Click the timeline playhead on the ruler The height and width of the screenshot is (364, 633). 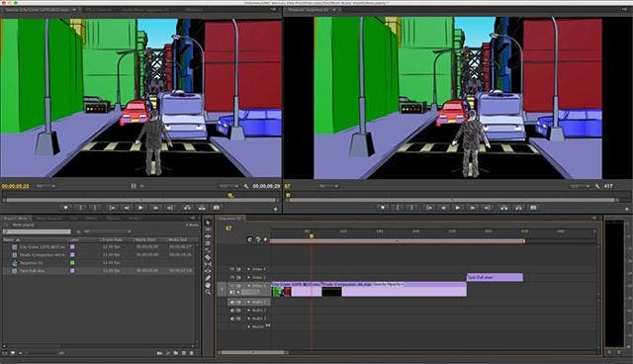312,235
